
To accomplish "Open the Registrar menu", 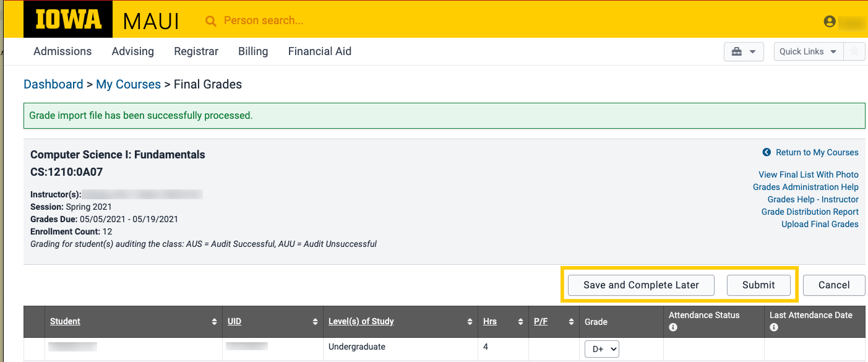I will pos(196,51).
